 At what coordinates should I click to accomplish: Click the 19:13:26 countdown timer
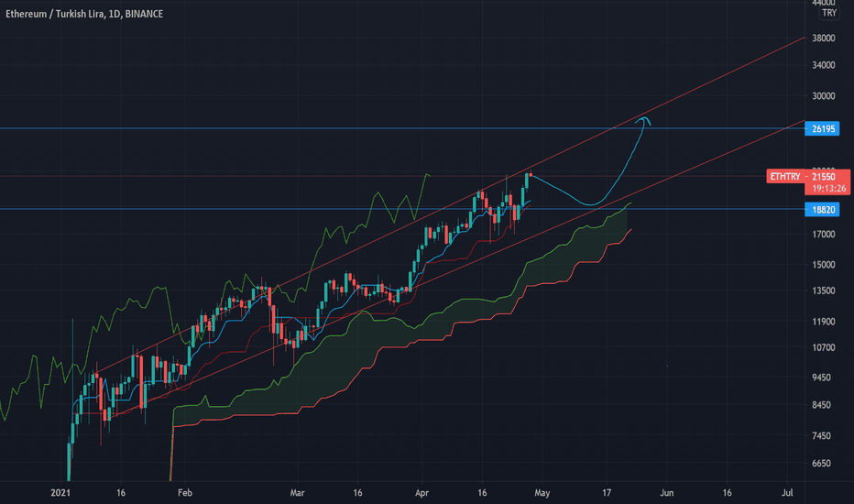tap(829, 189)
